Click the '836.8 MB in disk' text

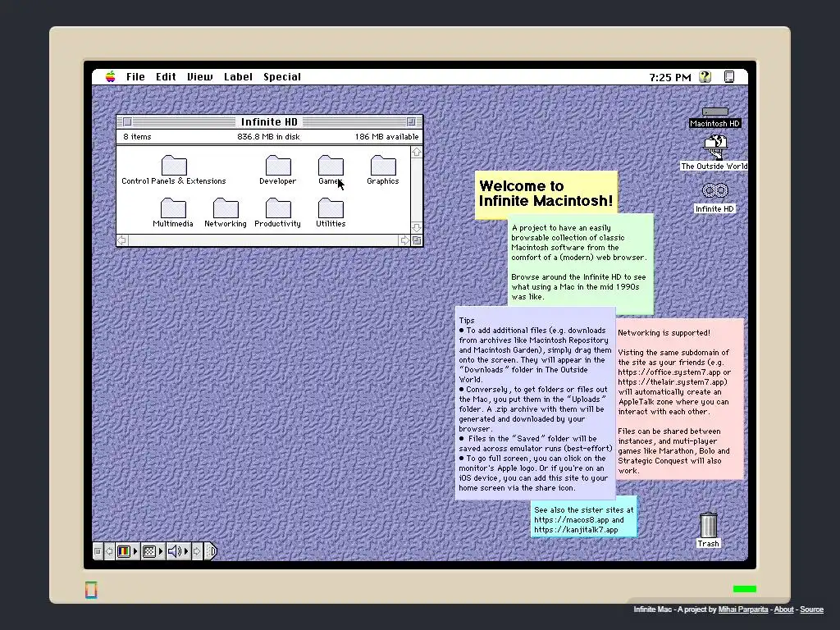point(268,137)
